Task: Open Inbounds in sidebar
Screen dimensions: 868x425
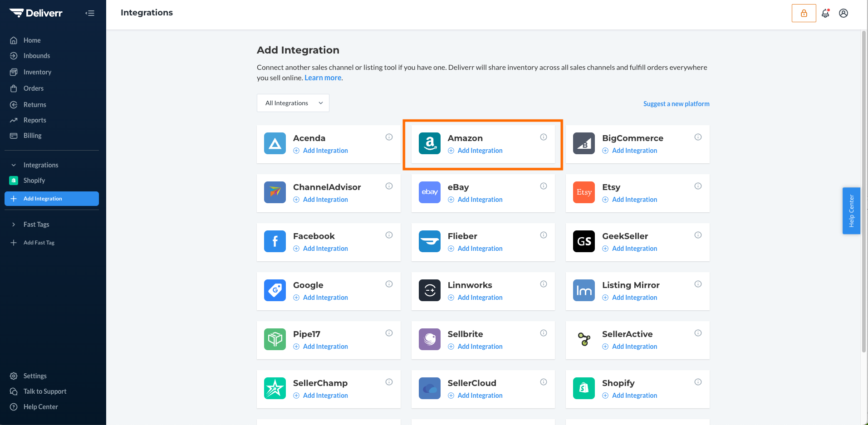Action: tap(36, 56)
